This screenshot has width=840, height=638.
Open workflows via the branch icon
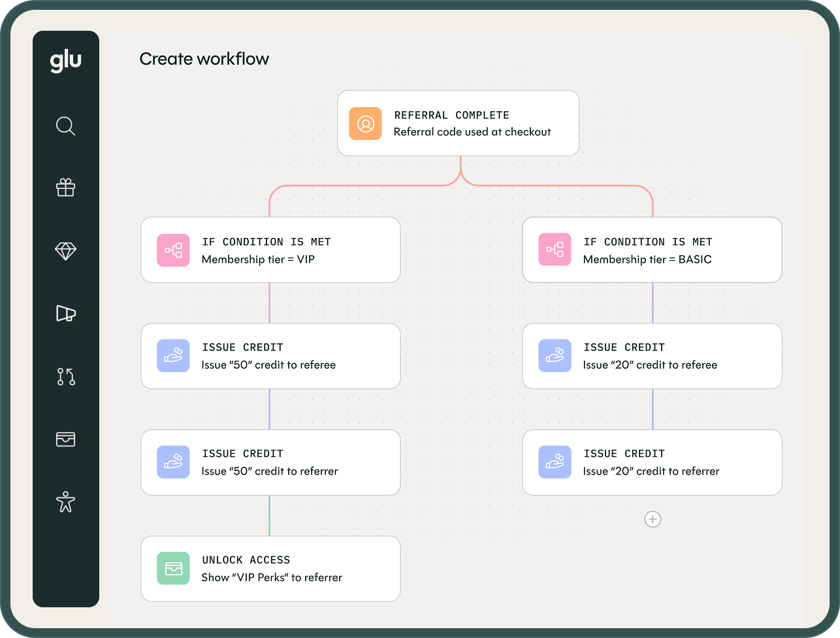pyautogui.click(x=66, y=377)
